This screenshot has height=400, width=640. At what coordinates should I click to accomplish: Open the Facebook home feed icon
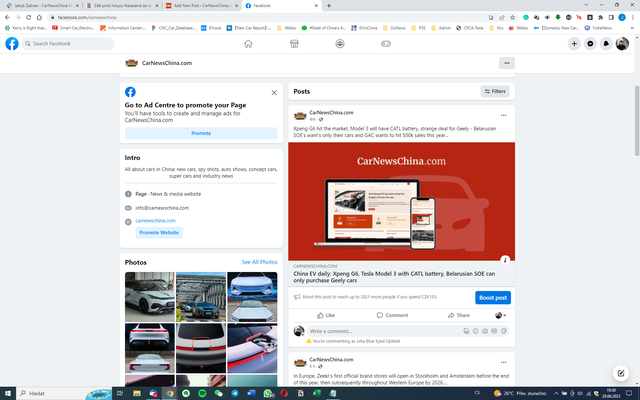248,44
